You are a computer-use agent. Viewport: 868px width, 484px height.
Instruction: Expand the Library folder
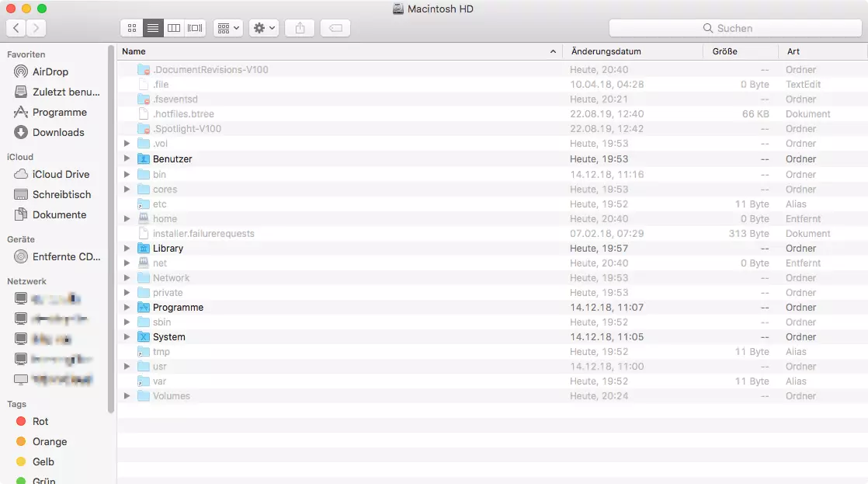[127, 248]
